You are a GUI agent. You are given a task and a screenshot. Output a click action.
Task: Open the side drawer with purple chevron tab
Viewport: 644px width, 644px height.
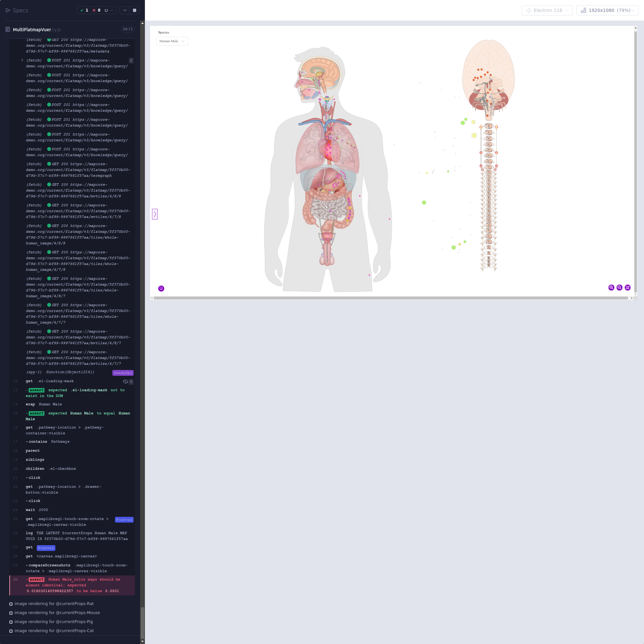point(155,214)
